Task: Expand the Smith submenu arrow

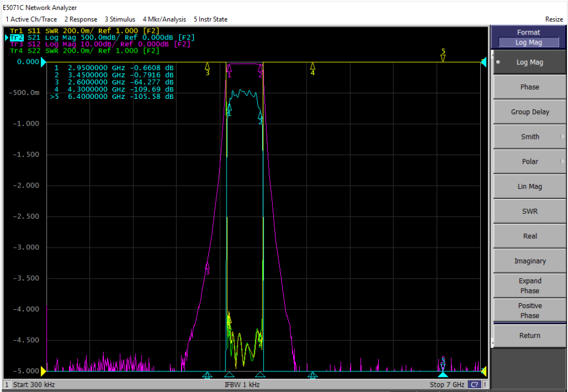Action: pyautogui.click(x=562, y=137)
